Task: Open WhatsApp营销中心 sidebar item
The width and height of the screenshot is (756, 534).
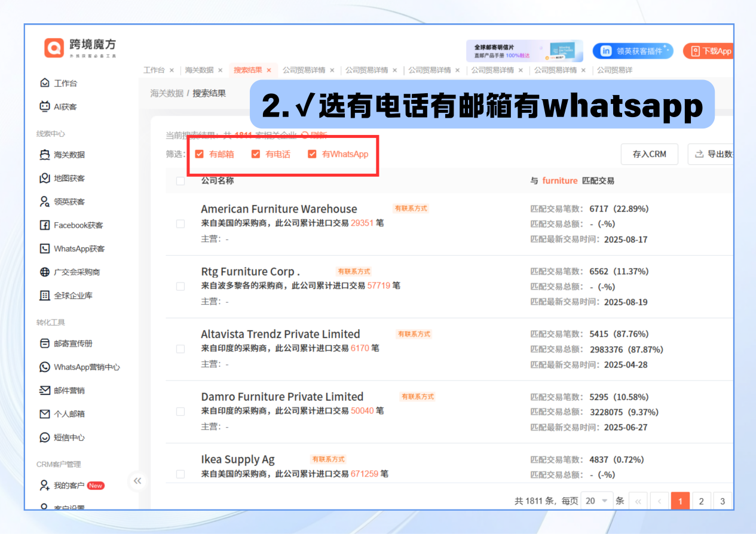Action: (x=79, y=367)
